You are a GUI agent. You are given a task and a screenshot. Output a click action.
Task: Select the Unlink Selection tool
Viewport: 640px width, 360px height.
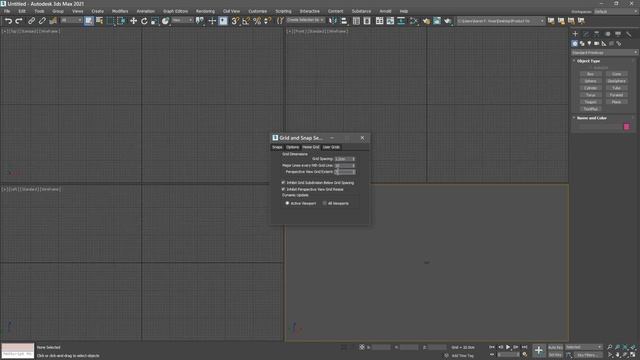[42, 21]
